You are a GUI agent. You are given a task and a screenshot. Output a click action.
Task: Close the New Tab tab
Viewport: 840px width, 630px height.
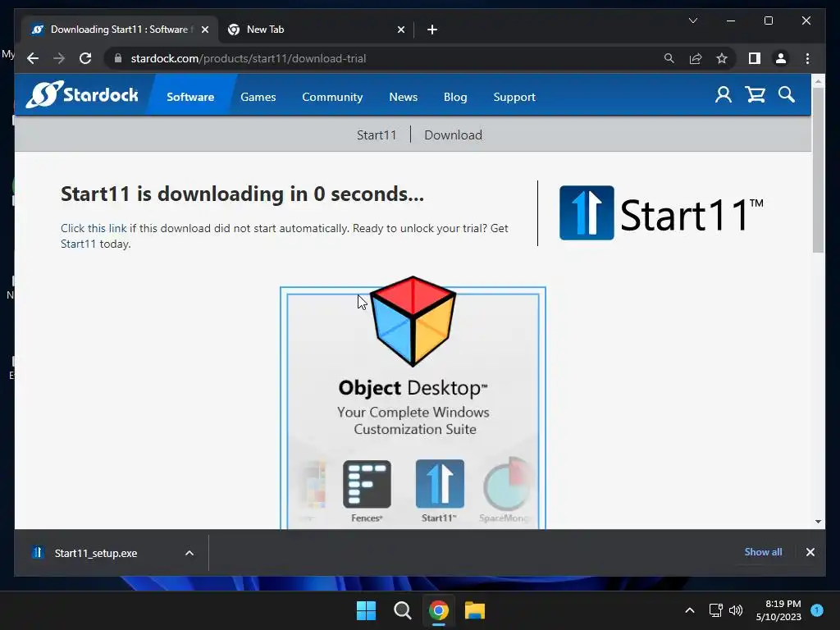(400, 30)
